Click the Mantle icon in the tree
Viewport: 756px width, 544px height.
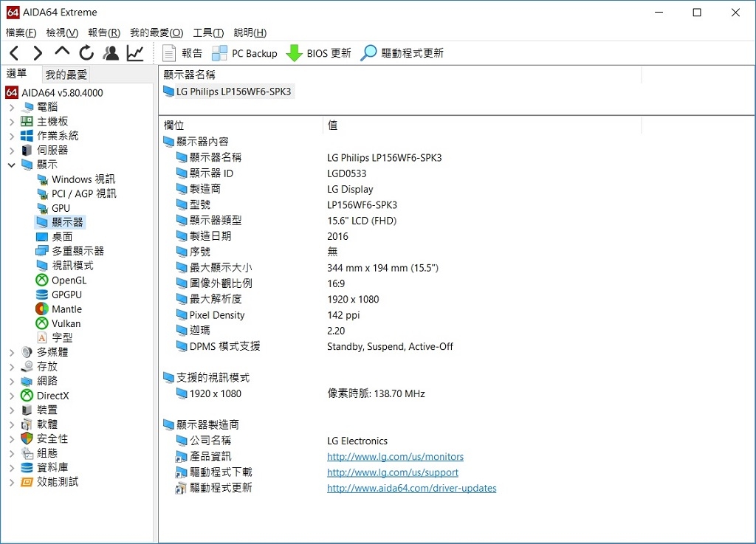tap(42, 309)
